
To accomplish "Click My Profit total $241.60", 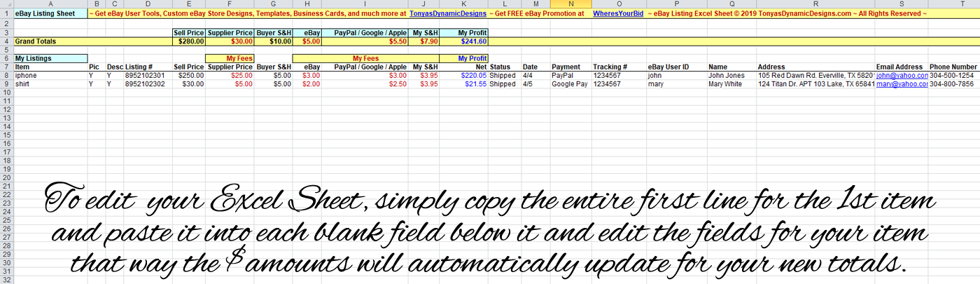I will click(x=463, y=41).
